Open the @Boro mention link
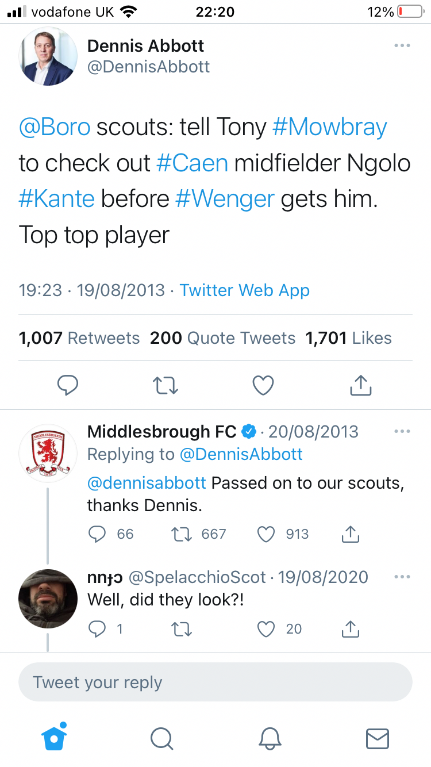 tap(54, 127)
